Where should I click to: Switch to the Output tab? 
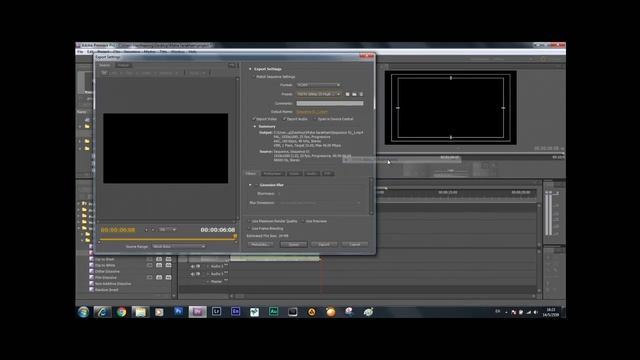[x=123, y=65]
